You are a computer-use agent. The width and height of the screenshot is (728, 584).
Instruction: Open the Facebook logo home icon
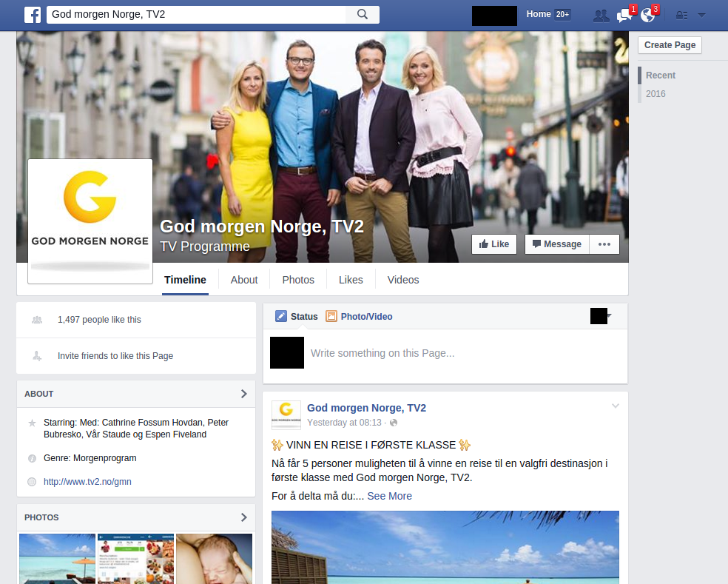33,15
